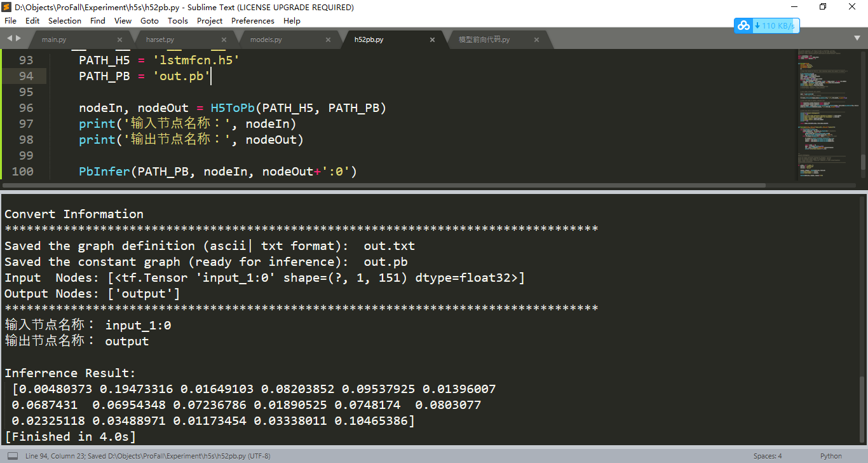Click the H5ToPb function call
This screenshot has height=463, width=868.
pyautogui.click(x=233, y=108)
